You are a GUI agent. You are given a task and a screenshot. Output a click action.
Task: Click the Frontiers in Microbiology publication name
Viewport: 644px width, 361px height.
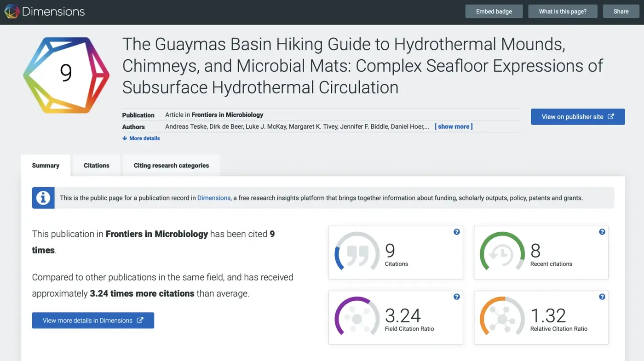227,115
